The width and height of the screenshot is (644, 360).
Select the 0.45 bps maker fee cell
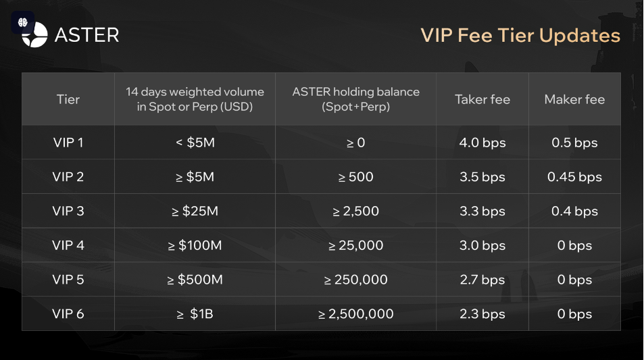tap(574, 177)
